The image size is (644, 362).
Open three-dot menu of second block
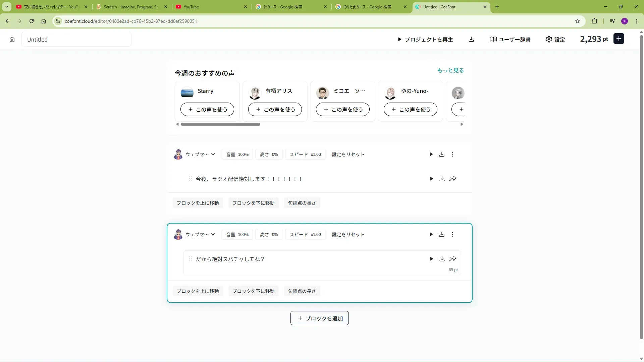(x=452, y=235)
